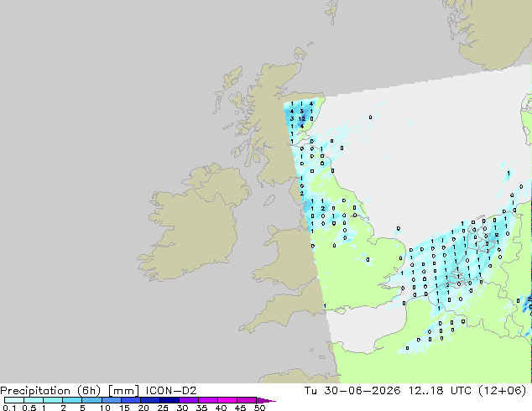Click the Shetland Islands outline at top
The height and width of the screenshot is (411, 532).
pyautogui.click(x=333, y=11)
